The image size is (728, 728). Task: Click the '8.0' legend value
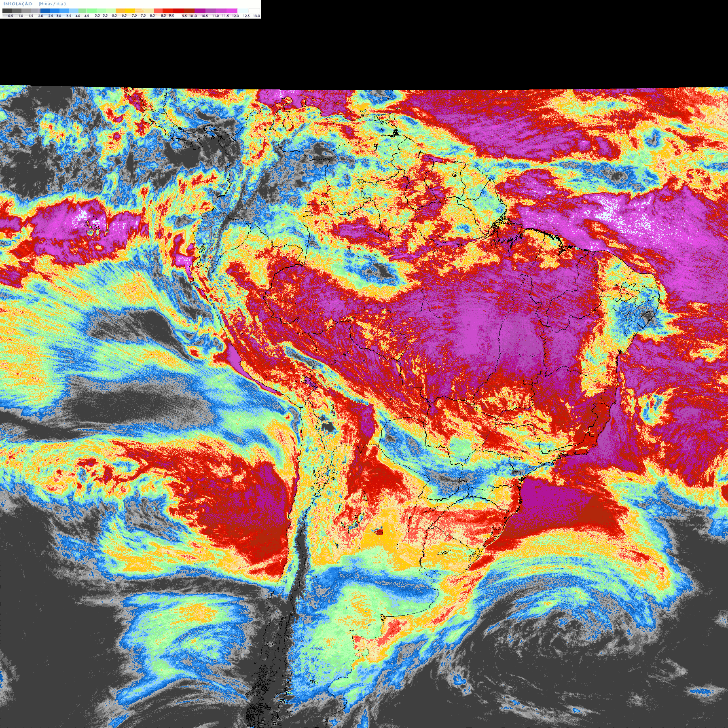pos(152,15)
